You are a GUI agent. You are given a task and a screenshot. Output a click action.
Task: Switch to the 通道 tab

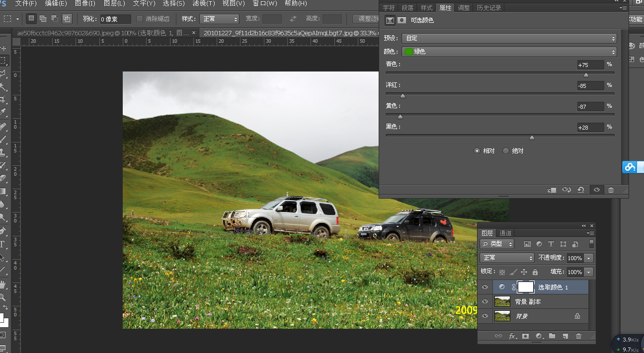coord(506,233)
